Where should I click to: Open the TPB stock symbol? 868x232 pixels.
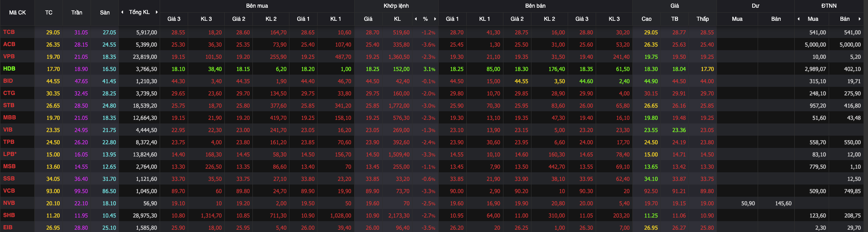[9, 142]
